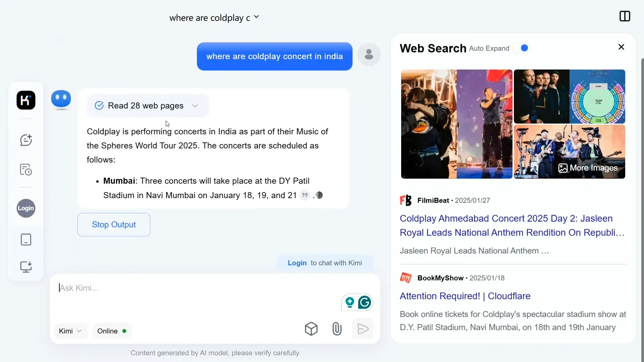Open the band on stage thumbnail
The image size is (644, 362).
point(569,152)
